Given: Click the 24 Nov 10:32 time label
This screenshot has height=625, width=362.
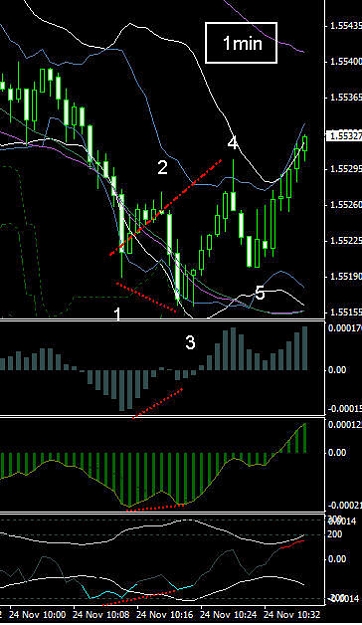Looking at the screenshot, I should (x=292, y=614).
